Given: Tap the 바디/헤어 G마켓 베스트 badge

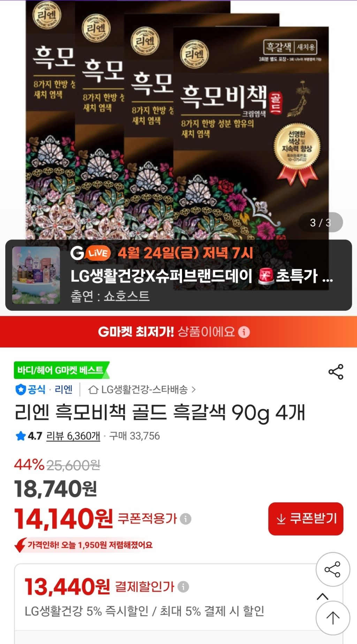Looking at the screenshot, I should coord(61,370).
